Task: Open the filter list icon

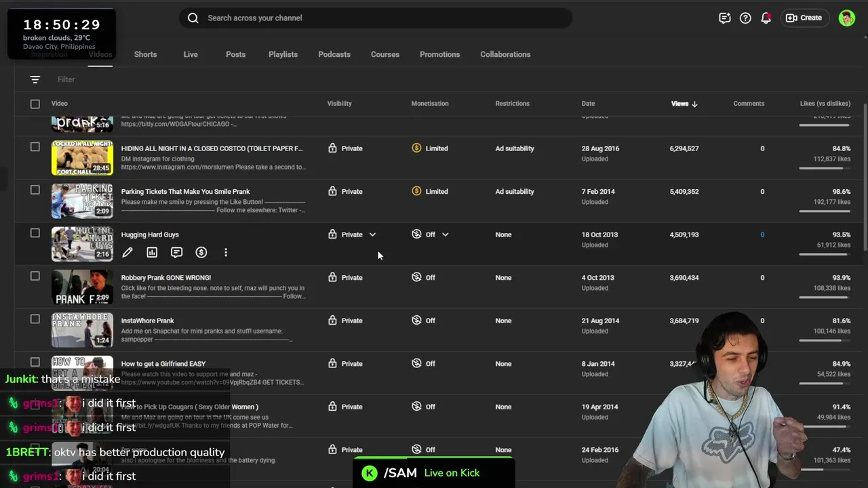Action: click(x=35, y=79)
